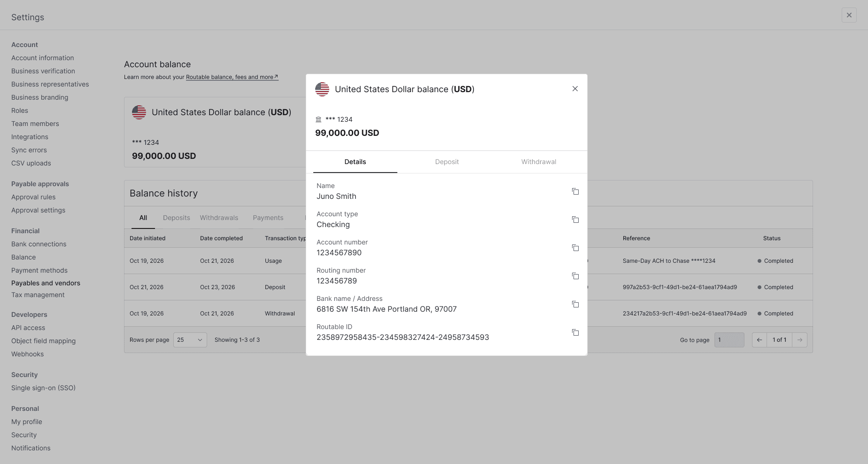Open Routable balance, fees and more link
This screenshot has width=868, height=464.
tap(232, 77)
